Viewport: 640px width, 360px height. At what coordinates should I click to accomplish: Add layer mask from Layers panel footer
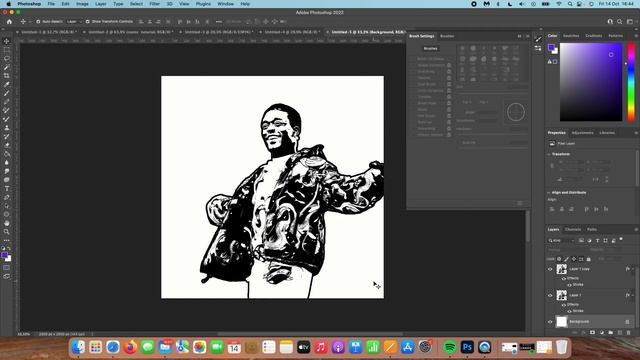click(593, 333)
